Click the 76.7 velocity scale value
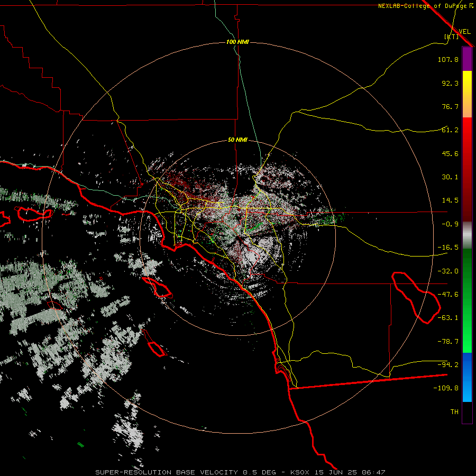The height and width of the screenshot is (476, 476). pyautogui.click(x=450, y=106)
